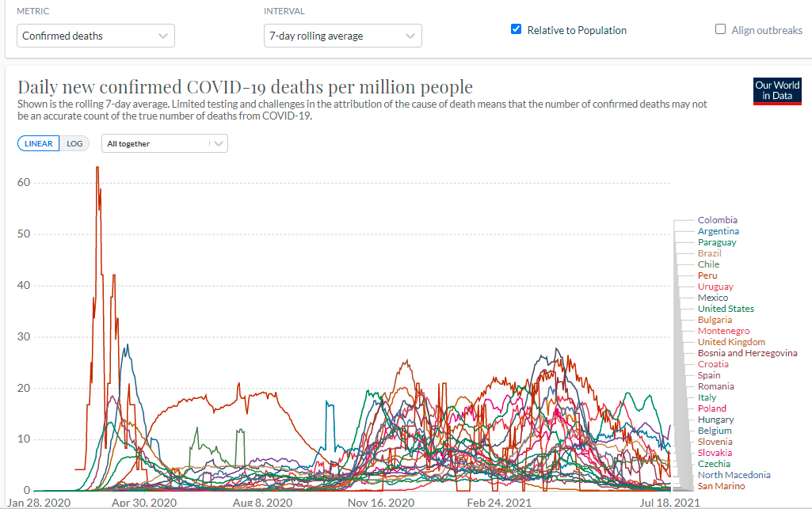812x509 pixels.
Task: Highlight Peru in the country legend
Action: tap(707, 275)
